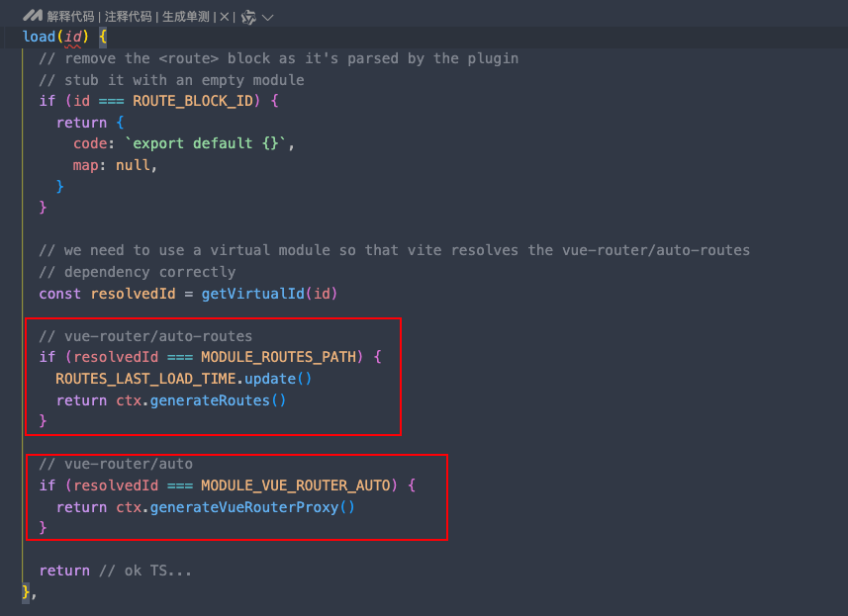Click the getVirtualId function call
This screenshot has width=848, height=616.
252,294
